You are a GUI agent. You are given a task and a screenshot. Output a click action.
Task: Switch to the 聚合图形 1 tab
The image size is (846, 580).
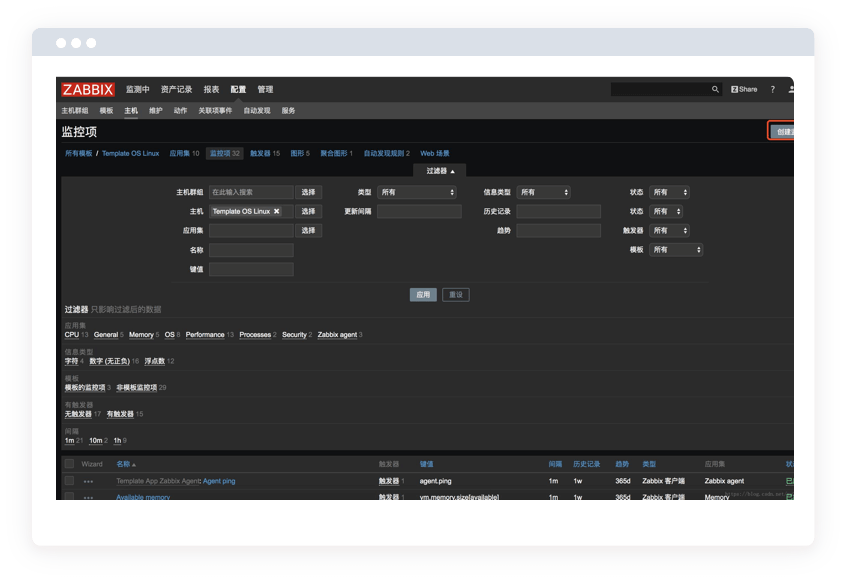coord(337,153)
